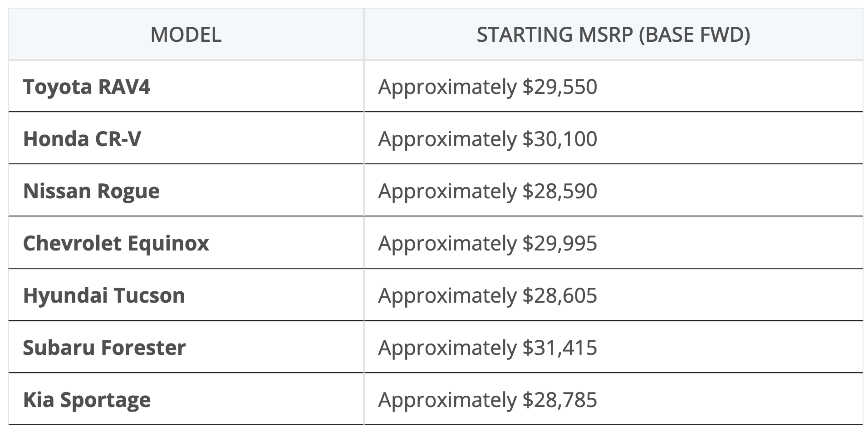This screenshot has width=868, height=432.
Task: Click the $30,100 price value
Action: click(559, 139)
